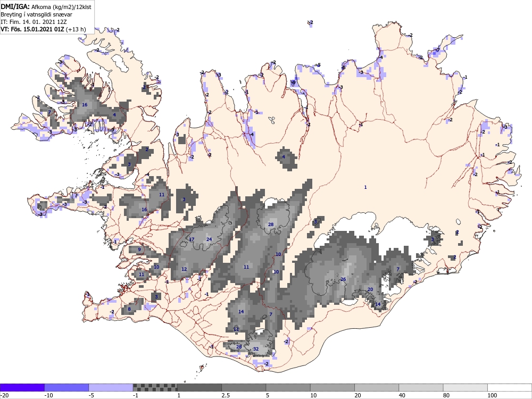This screenshot has width=532, height=399.
Task: Pick the gray legend swatch between 2.5 and 5
Action: [244, 387]
